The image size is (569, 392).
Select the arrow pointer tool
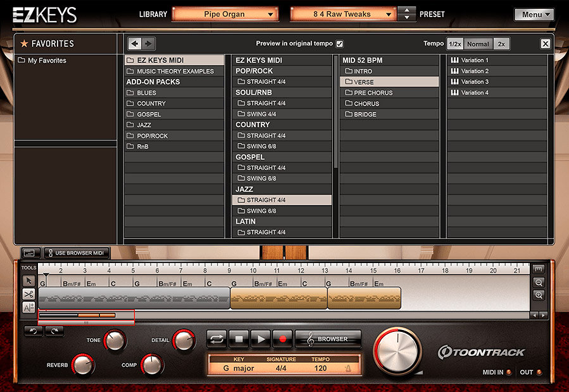[x=28, y=281]
